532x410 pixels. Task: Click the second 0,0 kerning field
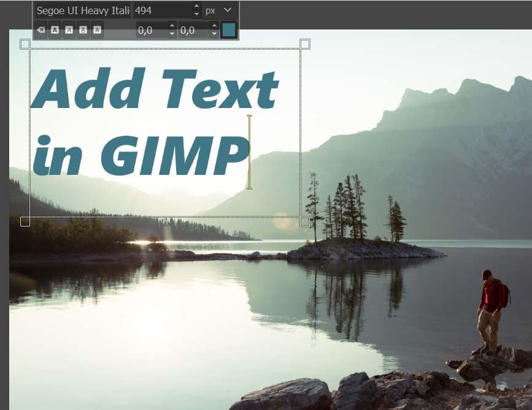(194, 30)
